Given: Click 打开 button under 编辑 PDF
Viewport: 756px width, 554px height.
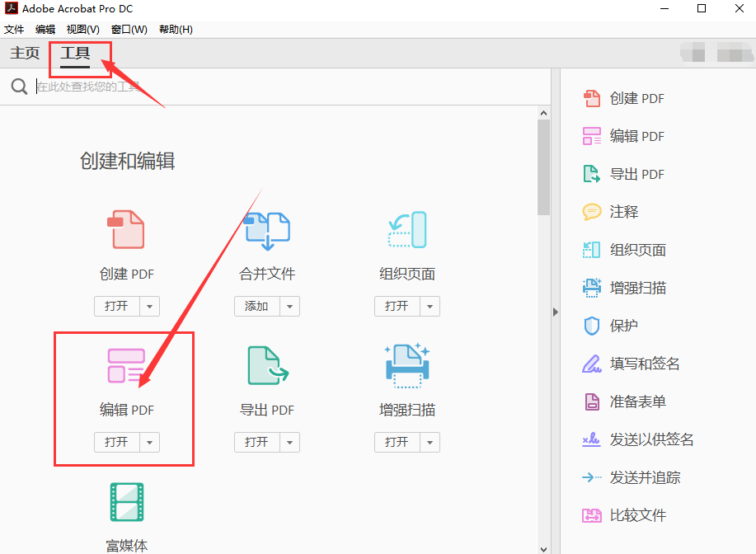Looking at the screenshot, I should point(117,442).
